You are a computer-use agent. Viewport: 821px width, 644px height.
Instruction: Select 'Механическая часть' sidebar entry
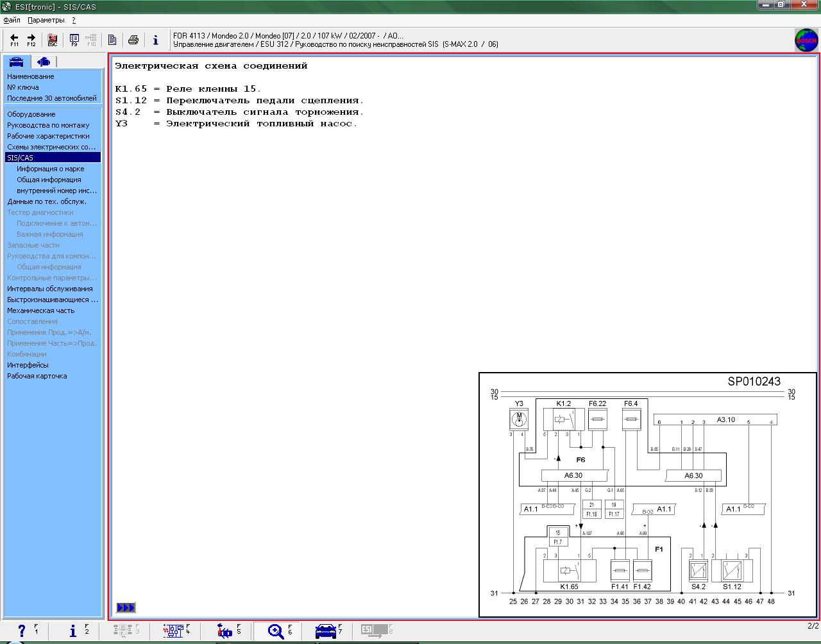[40, 310]
